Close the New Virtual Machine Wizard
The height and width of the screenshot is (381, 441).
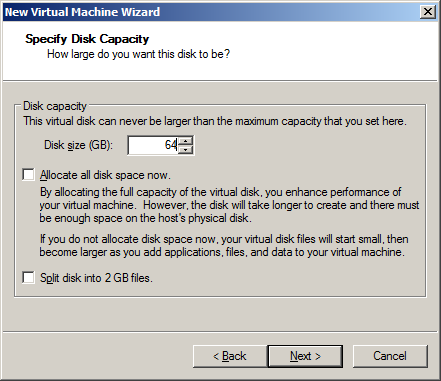[x=428, y=12]
